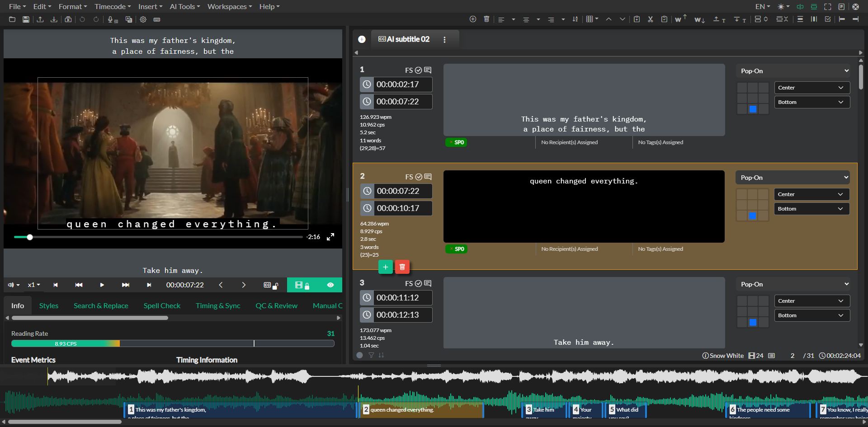This screenshot has height=427, width=868.
Task: Toggle green split-view icon at top
Action: [x=800, y=7]
